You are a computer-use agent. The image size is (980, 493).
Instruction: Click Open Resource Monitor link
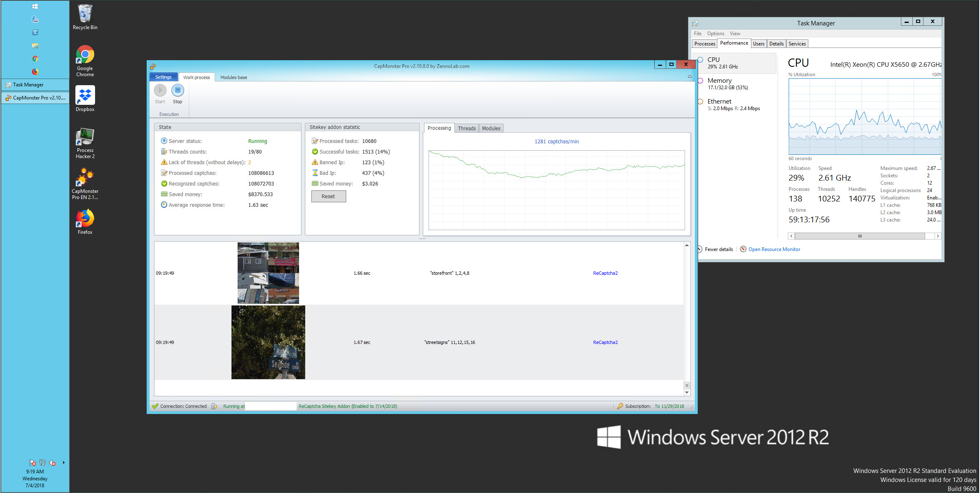774,249
